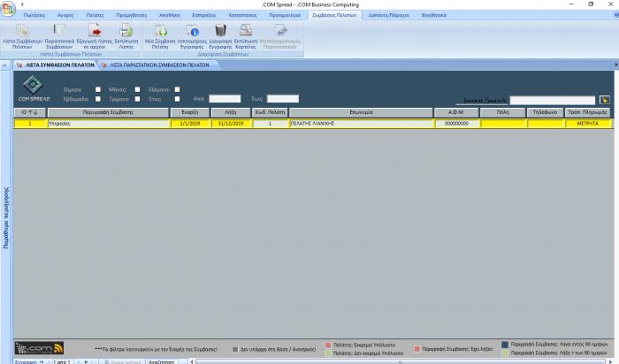Screen dimensions: 619x364
Task: Select ΛΙΣΤΑ ΣΥΜΒΑΣΕΩΝ ΠΕΛΑΤΩΝ document tab
Action: click(56, 65)
